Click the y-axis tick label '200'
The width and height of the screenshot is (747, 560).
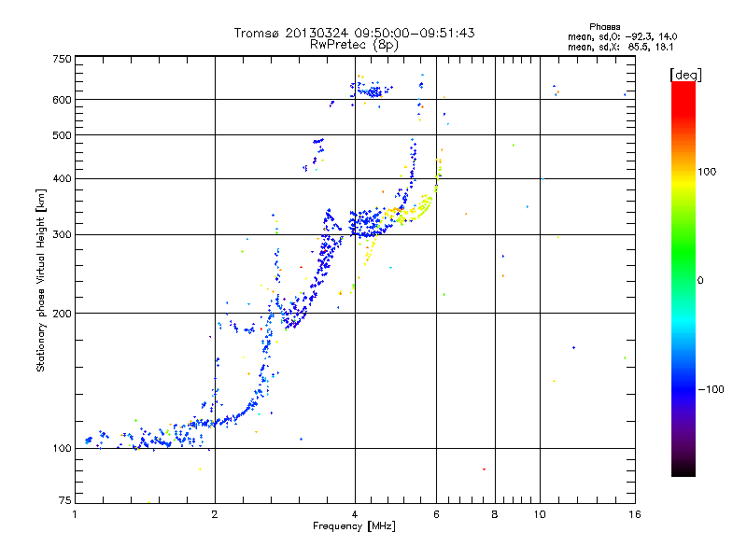pyautogui.click(x=62, y=314)
